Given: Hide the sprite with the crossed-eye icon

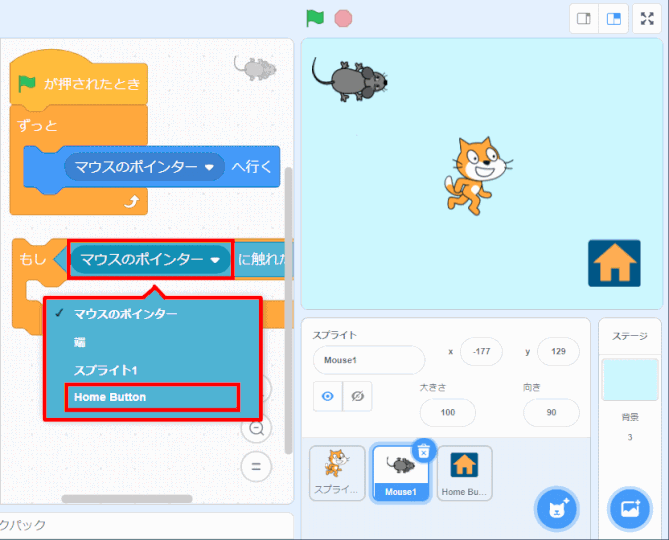Looking at the screenshot, I should (357, 396).
